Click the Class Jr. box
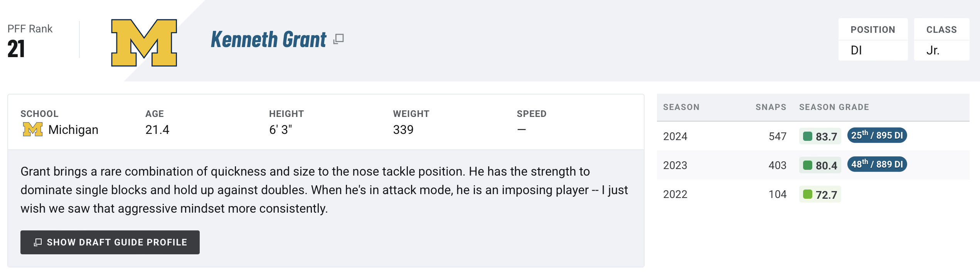Viewport: 980px width, 274px height. click(x=942, y=39)
